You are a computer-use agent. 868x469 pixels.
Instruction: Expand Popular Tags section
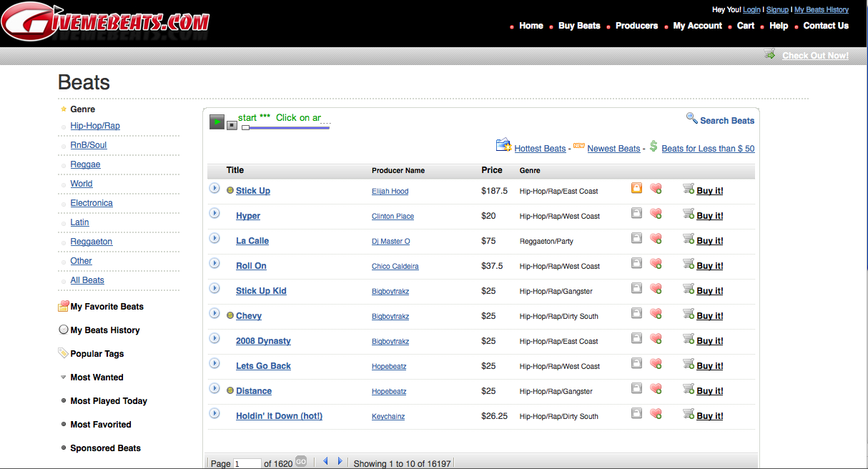[97, 354]
